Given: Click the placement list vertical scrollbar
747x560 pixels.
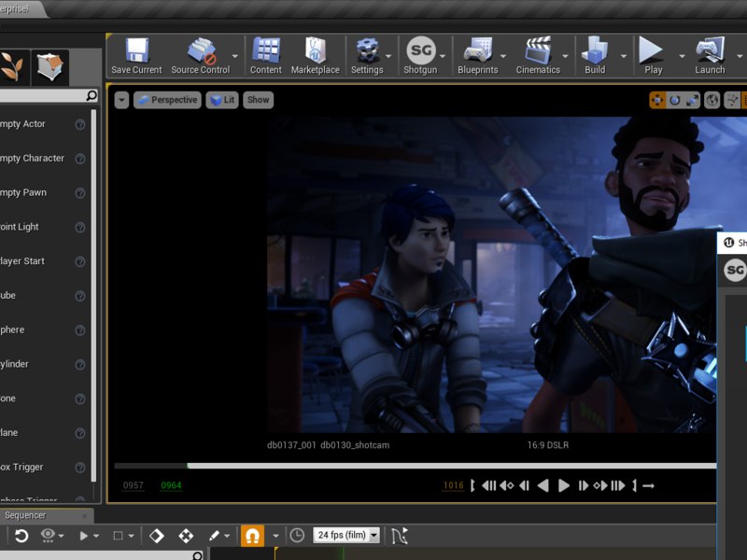Looking at the screenshot, I should tap(93, 296).
